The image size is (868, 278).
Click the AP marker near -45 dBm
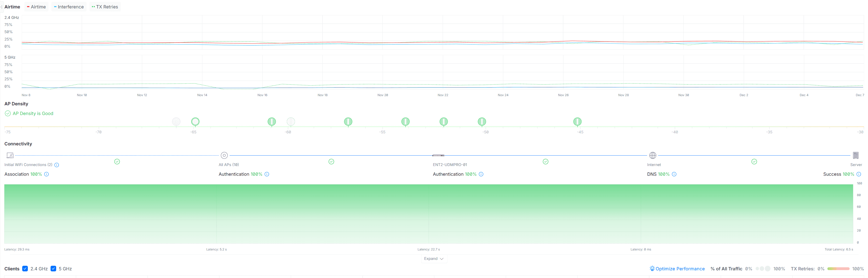click(x=577, y=121)
